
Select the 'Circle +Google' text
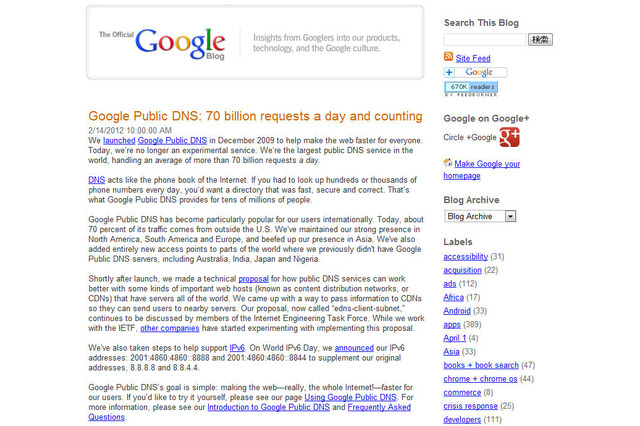tap(470, 138)
